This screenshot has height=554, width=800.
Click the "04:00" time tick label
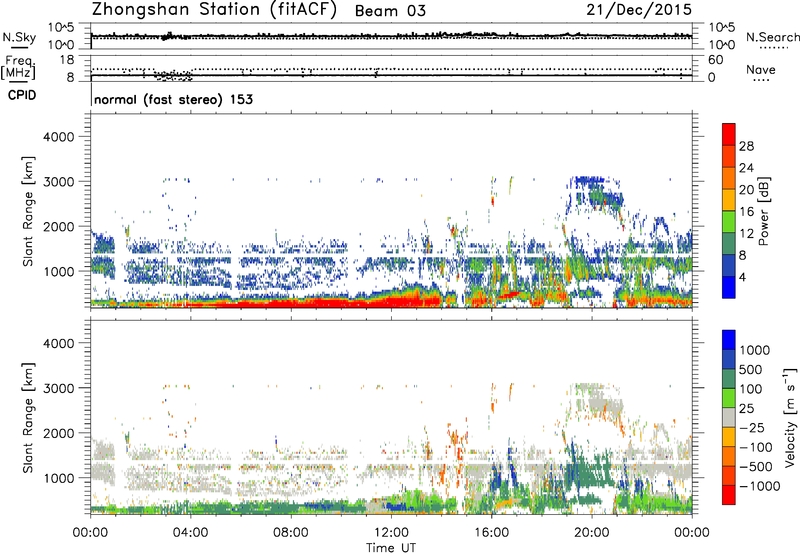click(x=190, y=533)
